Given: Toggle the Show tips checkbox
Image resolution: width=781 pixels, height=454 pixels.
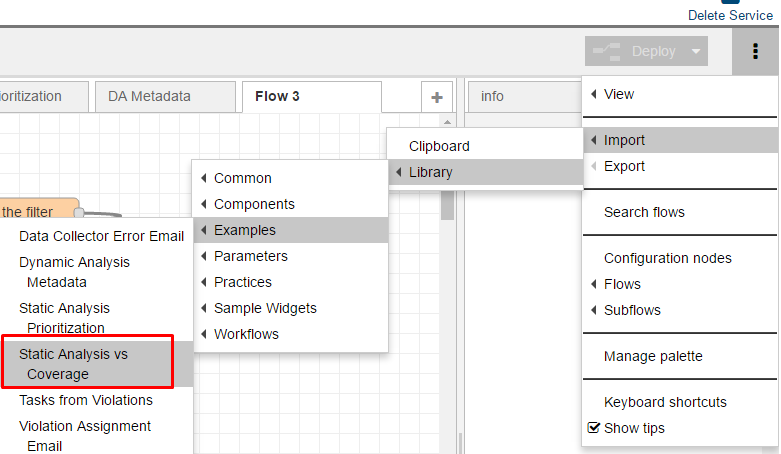Looking at the screenshot, I should click(x=593, y=428).
